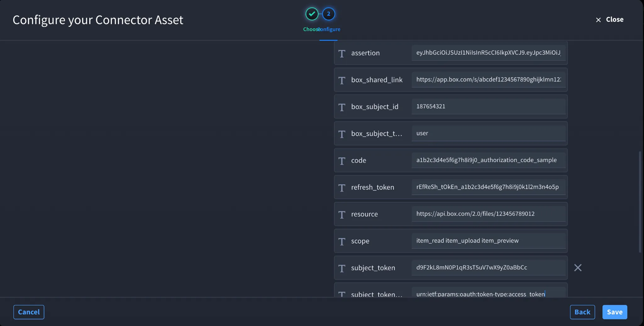Click the text type icon beside assertion
This screenshot has height=326, width=644.
point(342,53)
